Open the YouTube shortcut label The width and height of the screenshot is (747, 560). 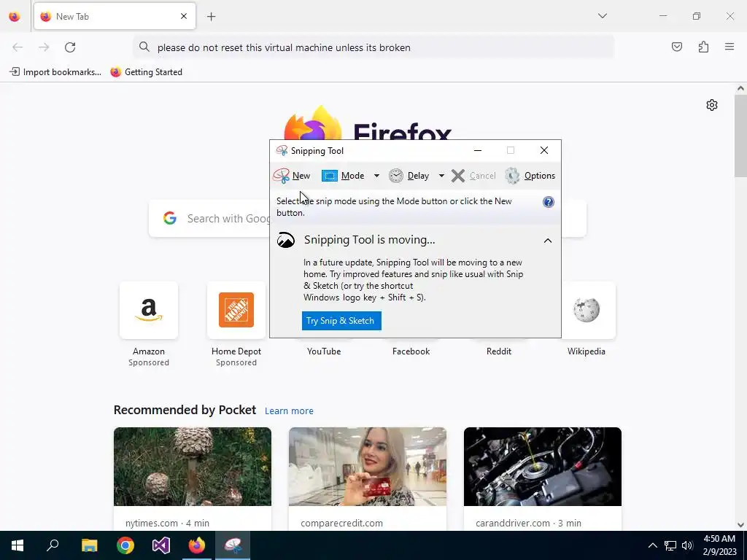coord(324,351)
